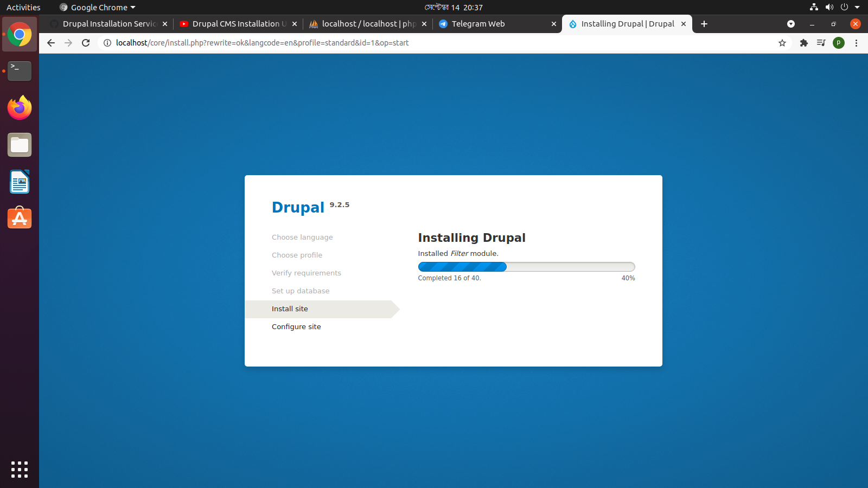
Task: Open the sound volume control in system tray
Action: coord(829,7)
